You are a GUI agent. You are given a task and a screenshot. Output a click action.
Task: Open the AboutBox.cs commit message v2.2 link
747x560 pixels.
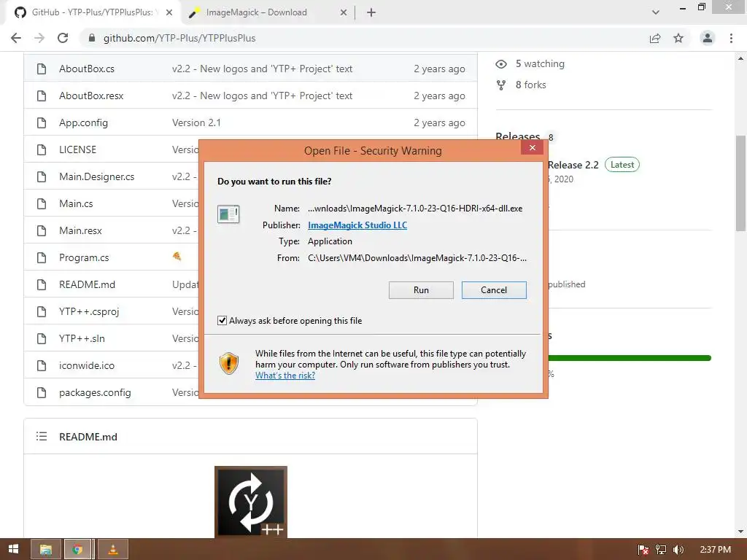[x=262, y=69]
